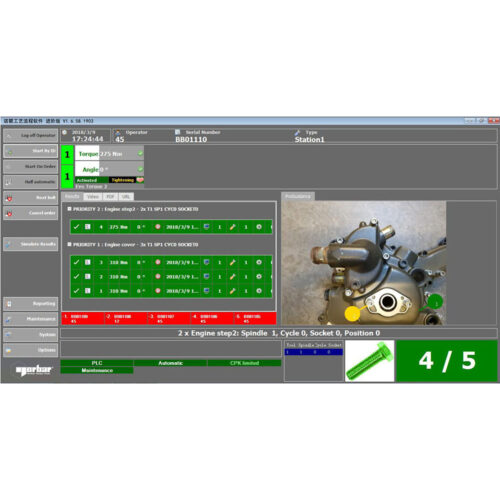Click the wrench icon in 275 Nm row
Image resolution: width=500 pixels, height=500 pixels.
point(233,227)
